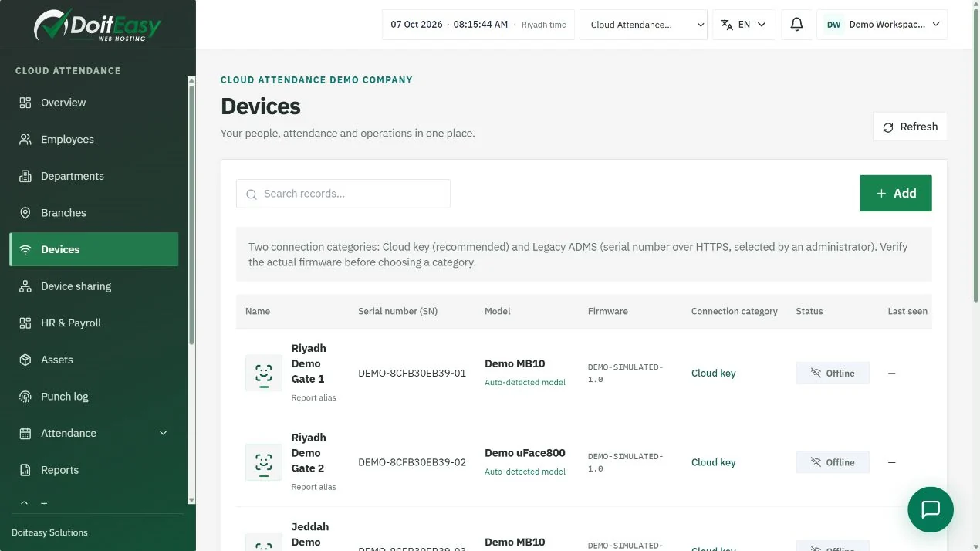Viewport: 980px width, 551px height.
Task: Click the Refresh button
Action: click(x=910, y=127)
